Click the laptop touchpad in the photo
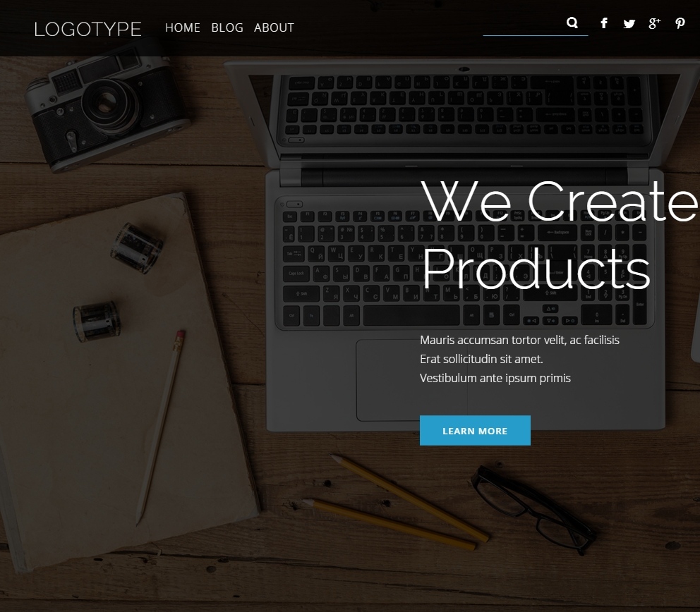The height and width of the screenshot is (612, 700). click(x=387, y=380)
